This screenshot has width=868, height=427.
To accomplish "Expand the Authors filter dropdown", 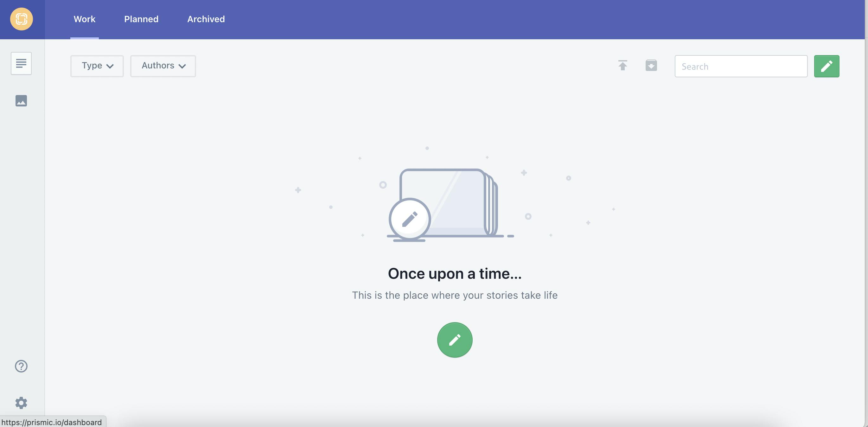I will click(x=163, y=66).
